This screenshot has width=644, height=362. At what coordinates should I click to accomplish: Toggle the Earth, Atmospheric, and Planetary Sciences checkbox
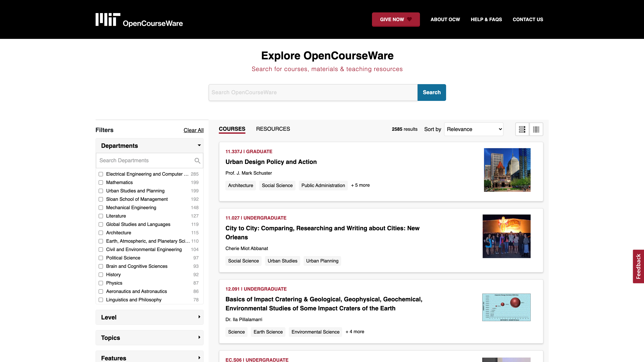101,241
